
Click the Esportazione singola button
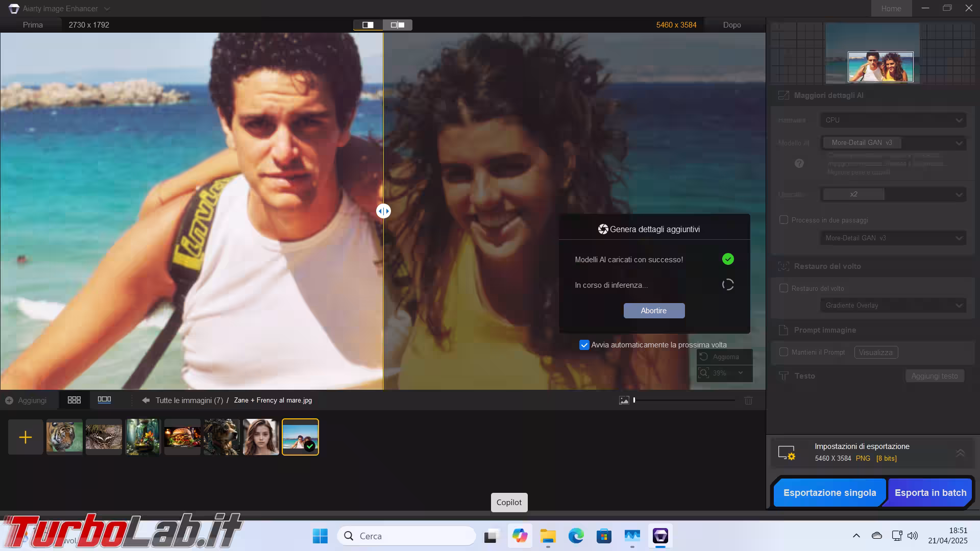point(829,493)
